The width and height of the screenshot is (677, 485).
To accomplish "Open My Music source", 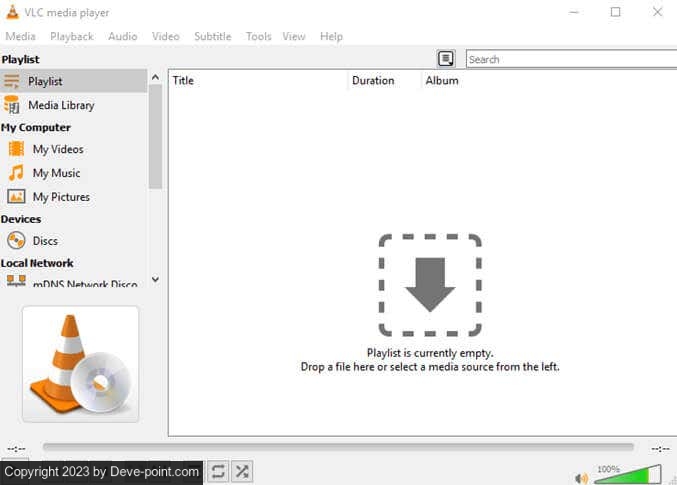I will point(56,173).
